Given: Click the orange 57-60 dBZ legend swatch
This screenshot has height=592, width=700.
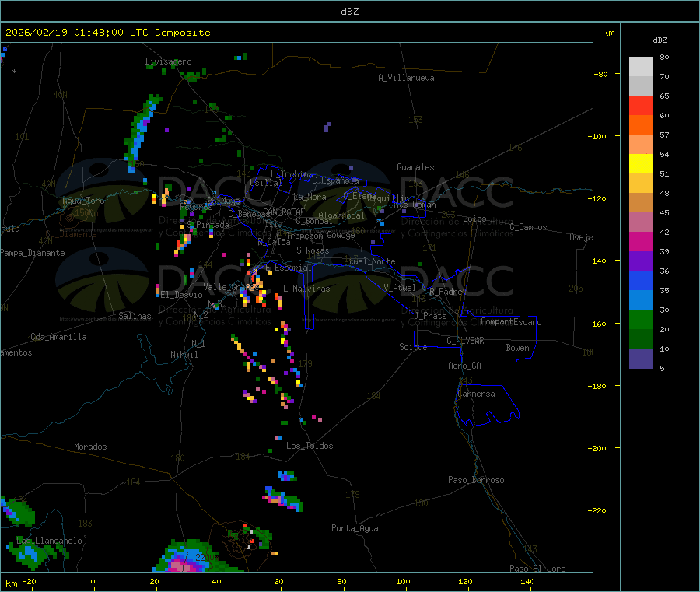Looking at the screenshot, I should click(x=641, y=125).
